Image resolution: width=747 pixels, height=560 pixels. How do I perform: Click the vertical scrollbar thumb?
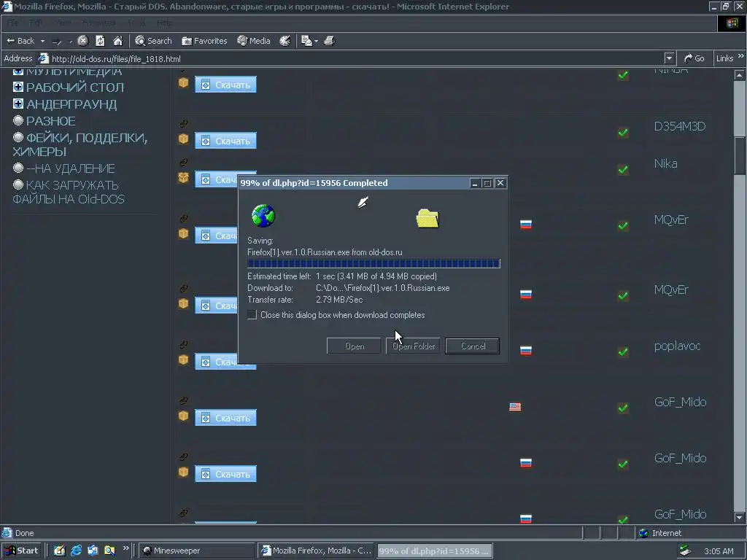(739, 156)
